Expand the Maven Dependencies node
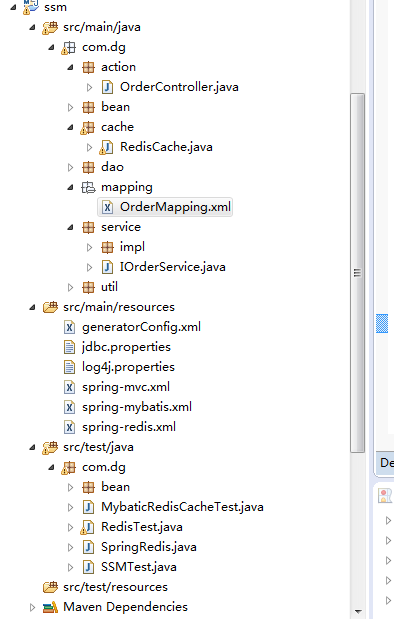Image resolution: width=394 pixels, height=619 pixels. click(x=33, y=607)
